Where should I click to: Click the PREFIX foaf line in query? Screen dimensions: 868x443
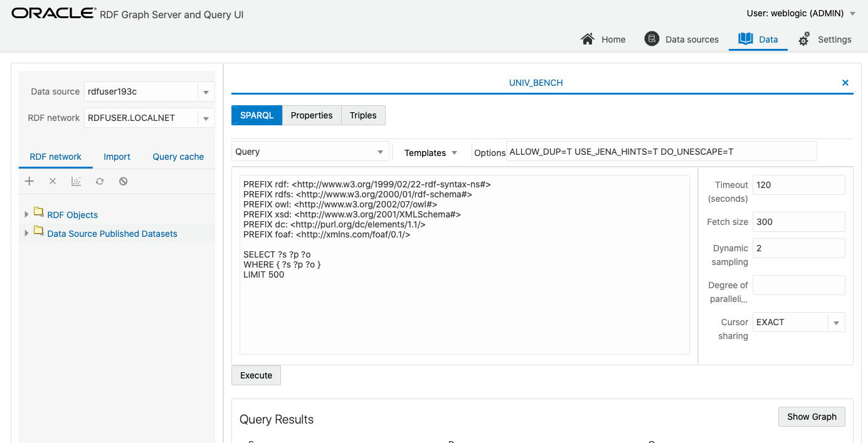pos(327,234)
